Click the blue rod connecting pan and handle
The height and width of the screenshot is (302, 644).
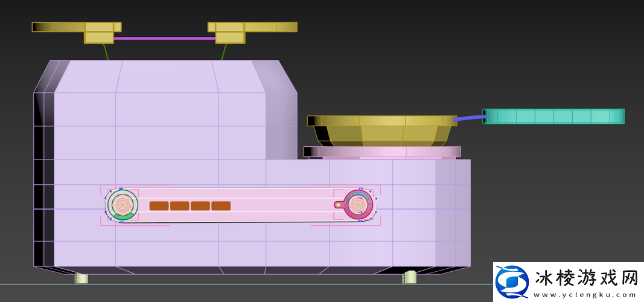[468, 119]
